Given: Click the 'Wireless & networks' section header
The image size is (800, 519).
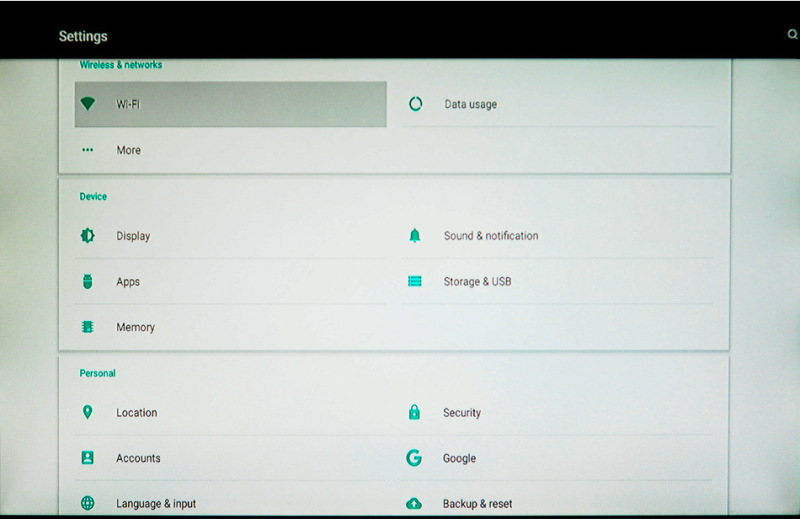Looking at the screenshot, I should tap(121, 65).
